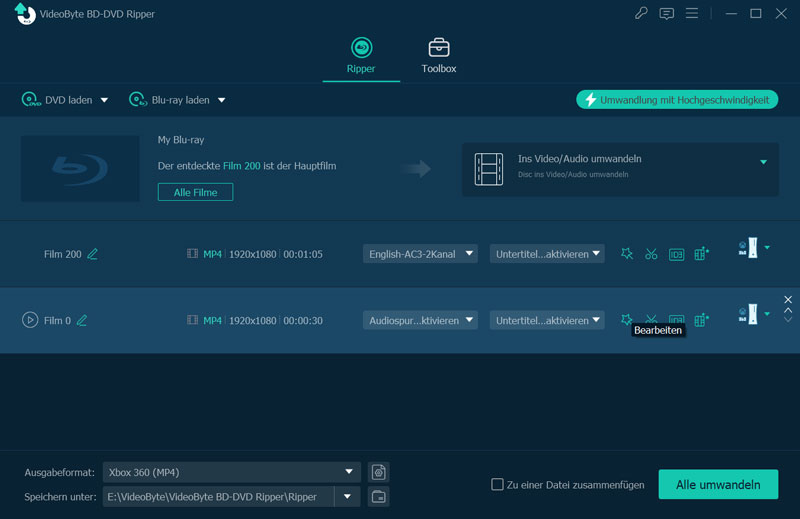Click Film 0 Xbox output profile icon
Screen dimensions: 800x519
click(748, 314)
